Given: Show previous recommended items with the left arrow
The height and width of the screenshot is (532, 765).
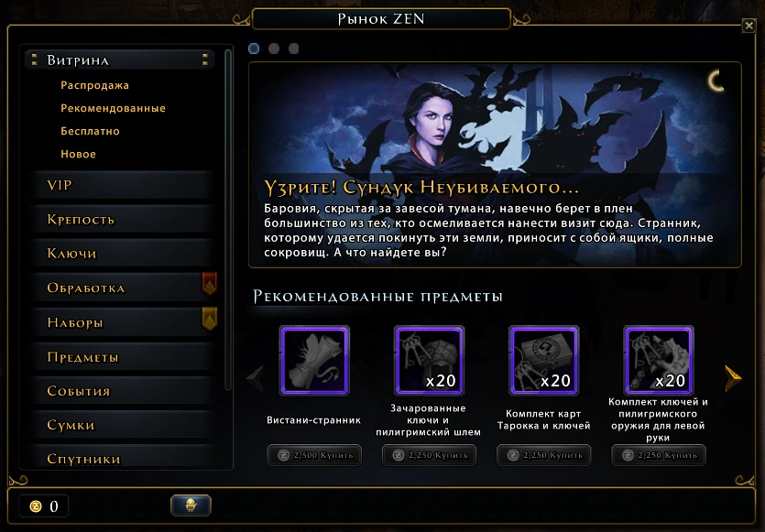Looking at the screenshot, I should 256,378.
